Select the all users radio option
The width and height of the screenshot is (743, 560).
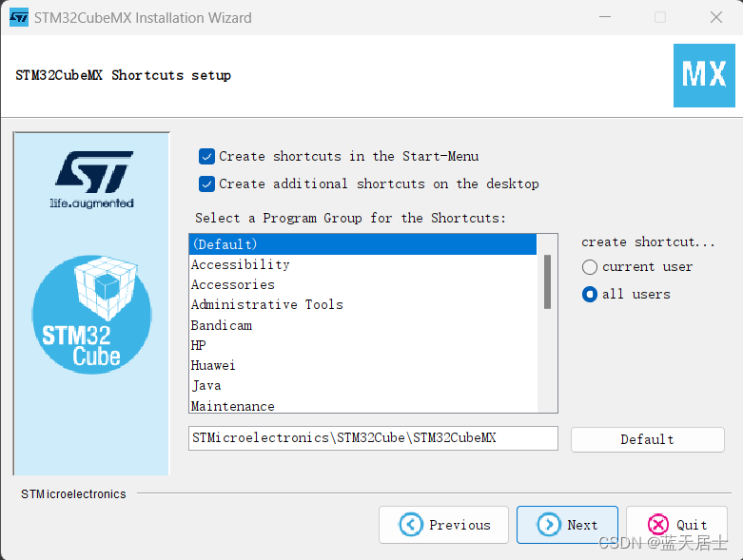tap(590, 295)
